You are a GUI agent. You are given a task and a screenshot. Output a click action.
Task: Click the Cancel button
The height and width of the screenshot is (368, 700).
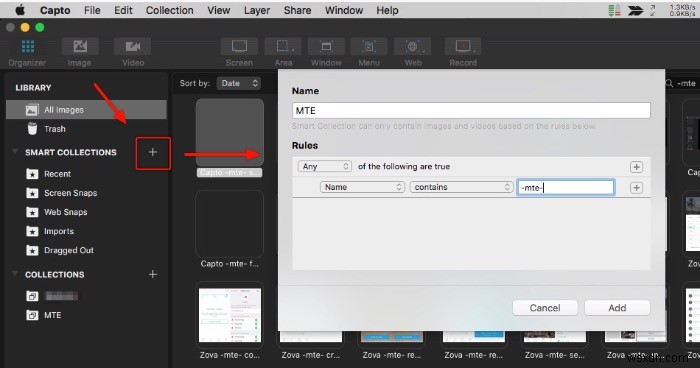pyautogui.click(x=545, y=308)
